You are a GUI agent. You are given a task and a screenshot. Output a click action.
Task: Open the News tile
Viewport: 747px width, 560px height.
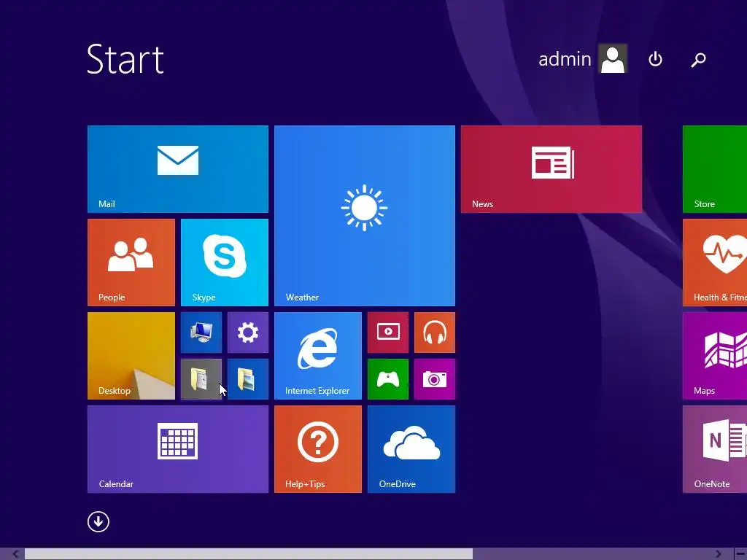tap(551, 169)
